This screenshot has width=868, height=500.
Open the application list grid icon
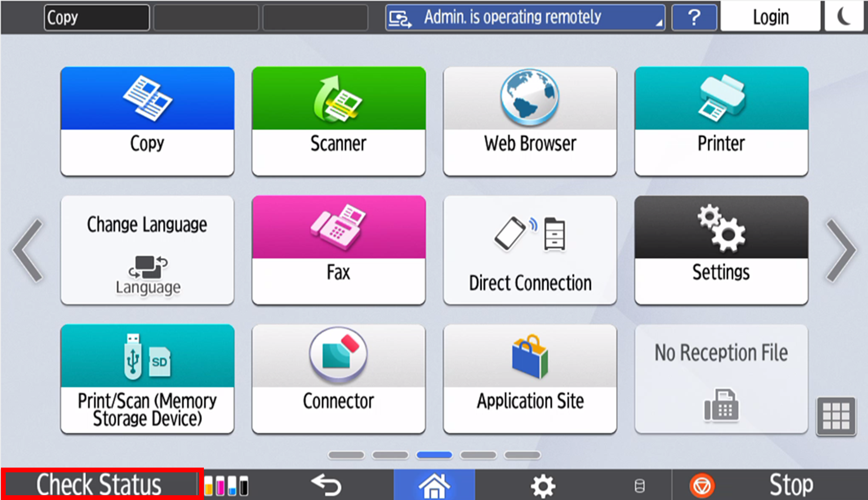[836, 416]
